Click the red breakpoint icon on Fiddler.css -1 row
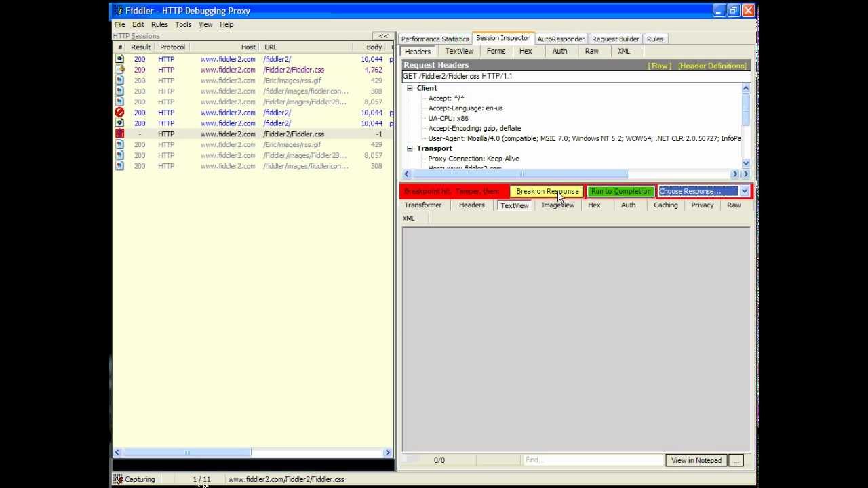 tap(119, 134)
